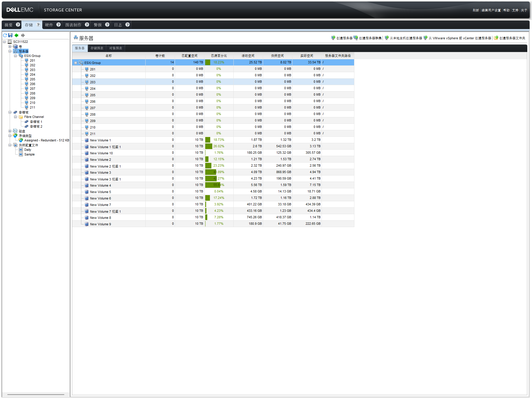The height and width of the screenshot is (399, 532).
Task: Click the 创建服务器 icon in toolbar
Action: (333, 38)
